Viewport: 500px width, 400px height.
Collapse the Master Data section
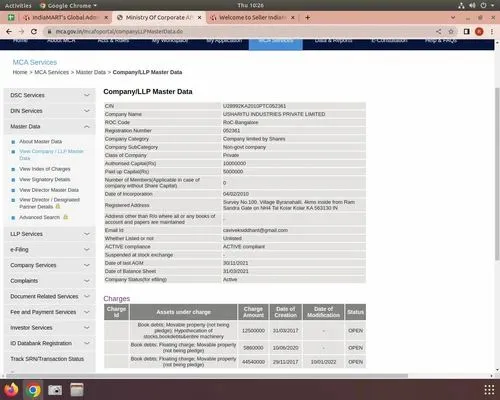(x=50, y=127)
